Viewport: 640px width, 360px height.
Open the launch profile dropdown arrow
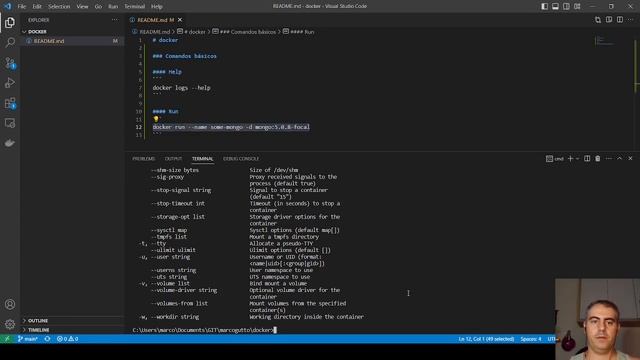coord(578,158)
